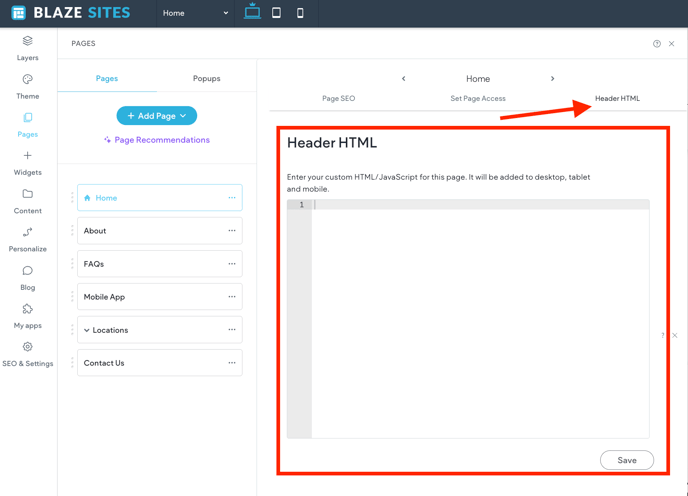Image resolution: width=688 pixels, height=496 pixels.
Task: Switch to the Popups tab
Action: click(206, 78)
